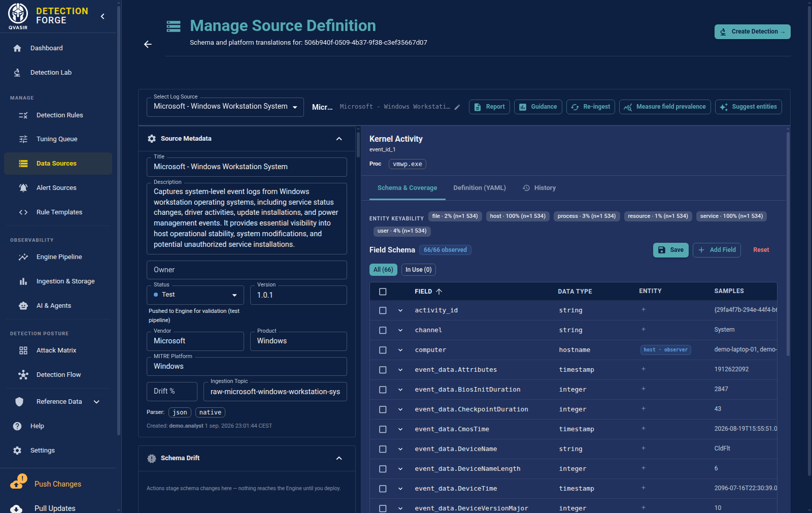The width and height of the screenshot is (812, 513).
Task: Click the Suggest entities button
Action: [749, 107]
